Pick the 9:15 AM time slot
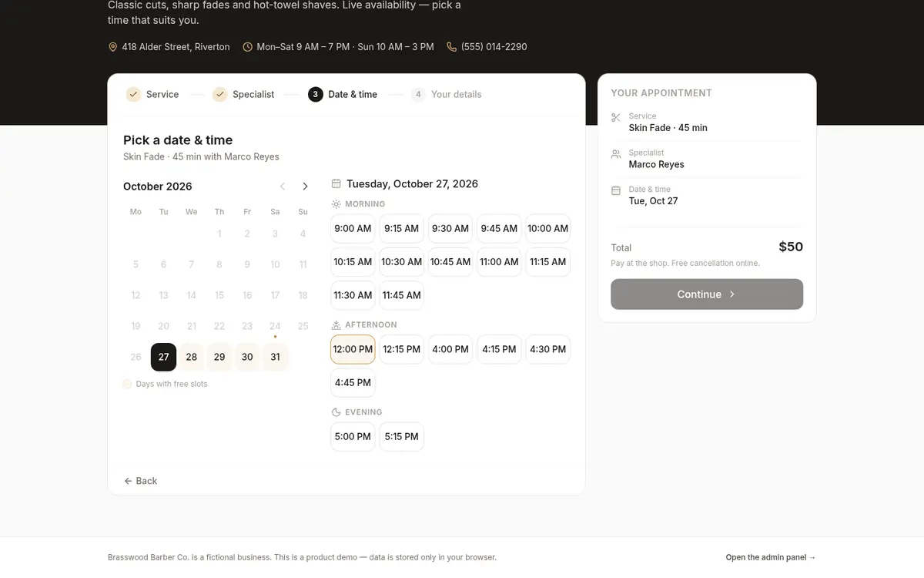Screen dimensions: 924x578 click(401, 228)
